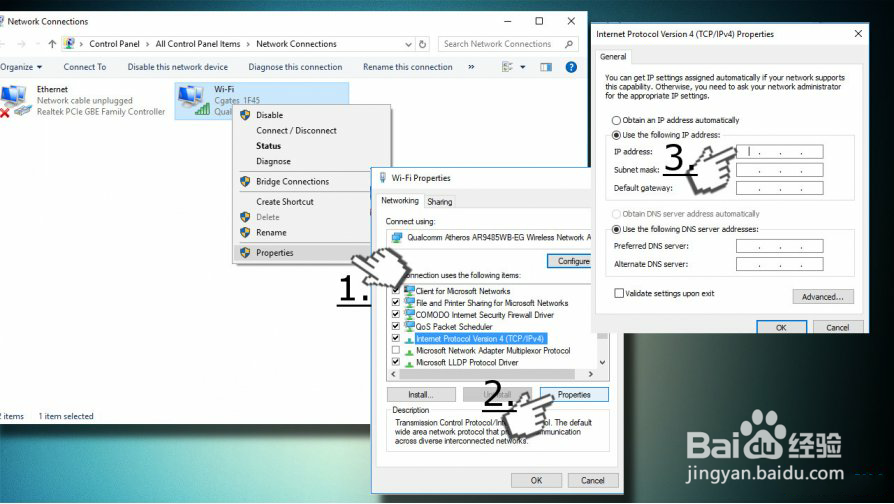This screenshot has width=894, height=504.
Task: Select the General tab in IPv4 Properties
Action: (613, 56)
